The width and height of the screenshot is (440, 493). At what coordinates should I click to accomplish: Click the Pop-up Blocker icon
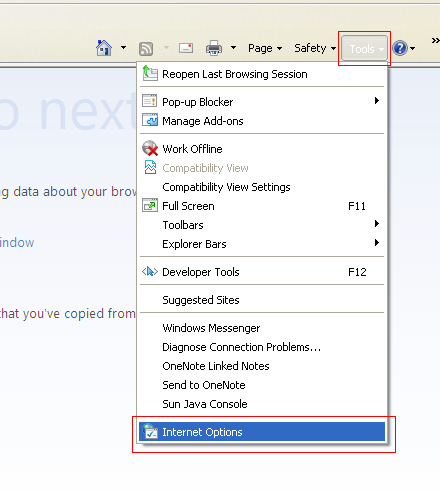coord(150,101)
